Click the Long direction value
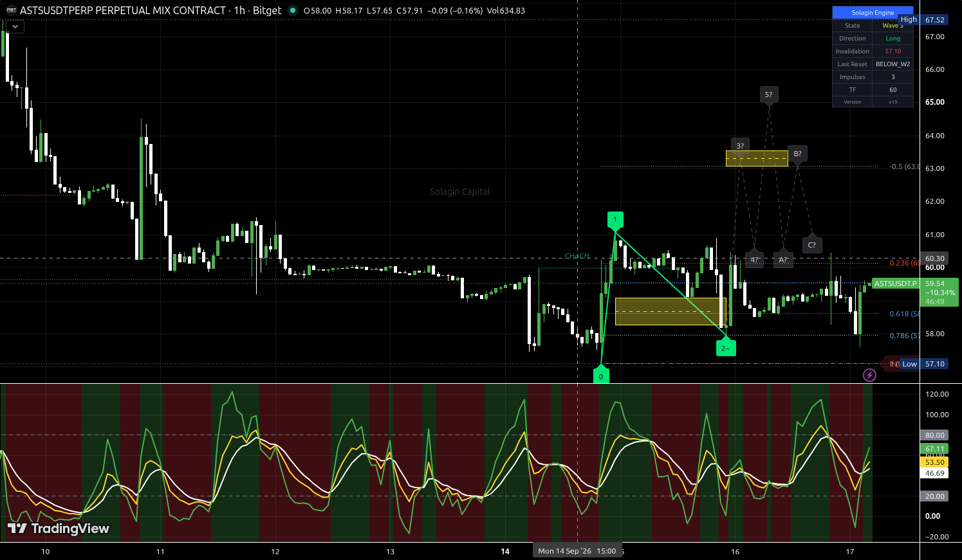 [893, 39]
